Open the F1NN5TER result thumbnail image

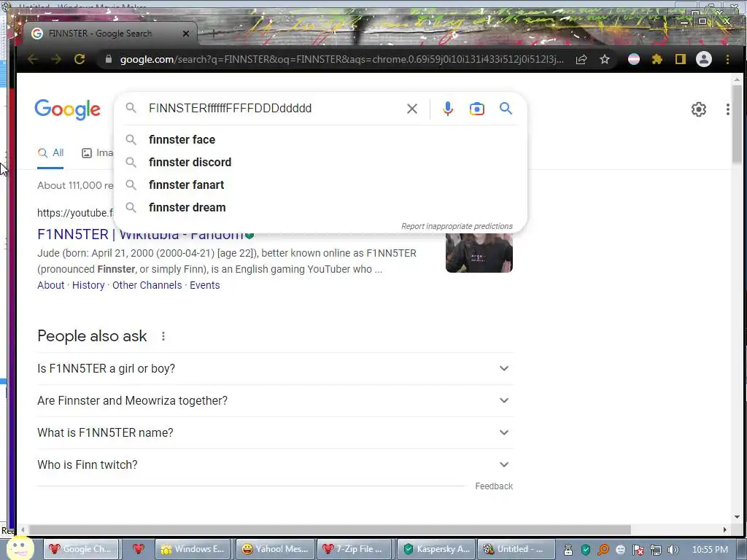[x=479, y=252]
